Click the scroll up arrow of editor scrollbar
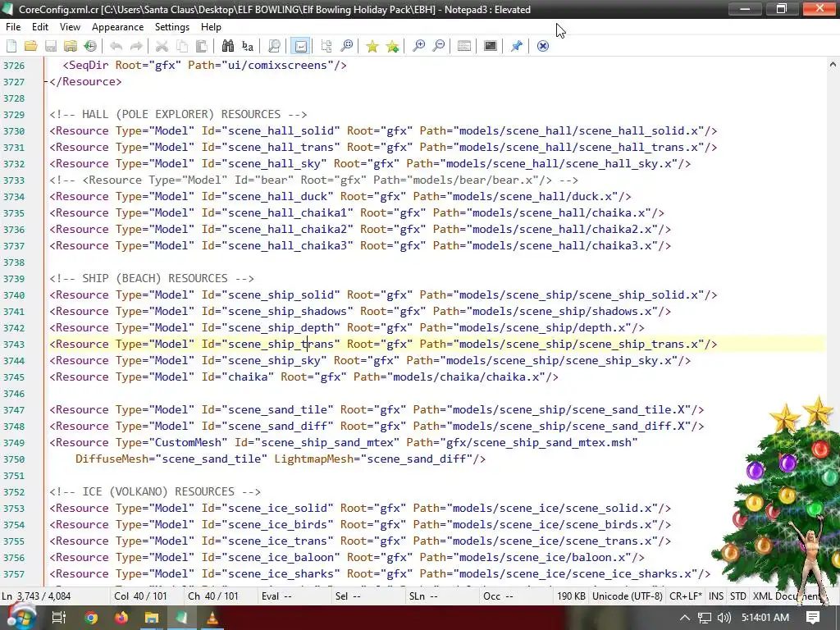This screenshot has width=840, height=630. pos(833,64)
